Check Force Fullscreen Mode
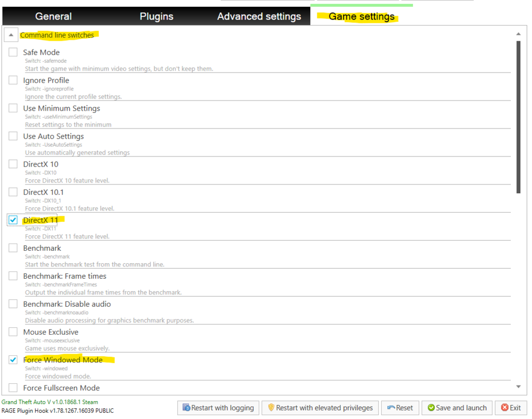This screenshot has height=419, width=532. [13, 388]
